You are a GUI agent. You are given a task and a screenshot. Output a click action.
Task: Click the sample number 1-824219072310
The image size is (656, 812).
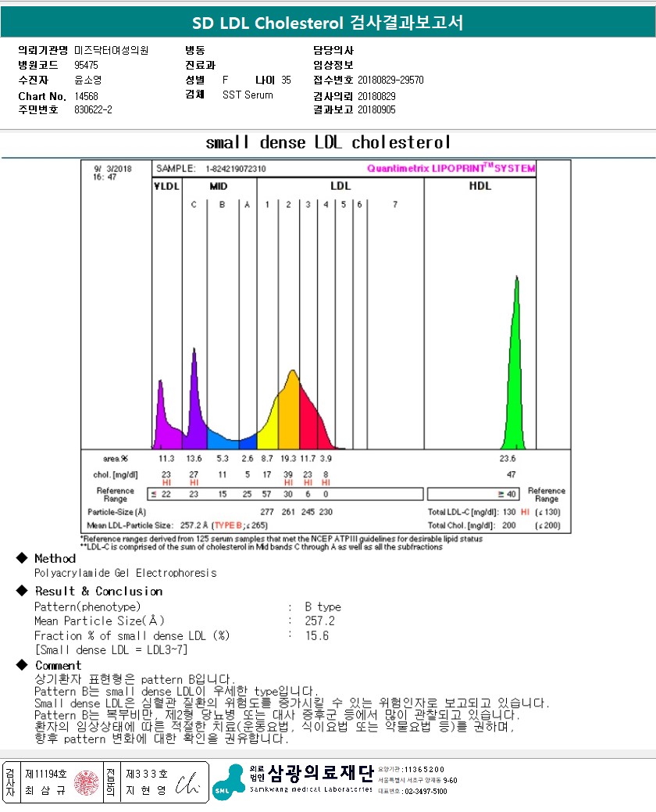(x=236, y=169)
